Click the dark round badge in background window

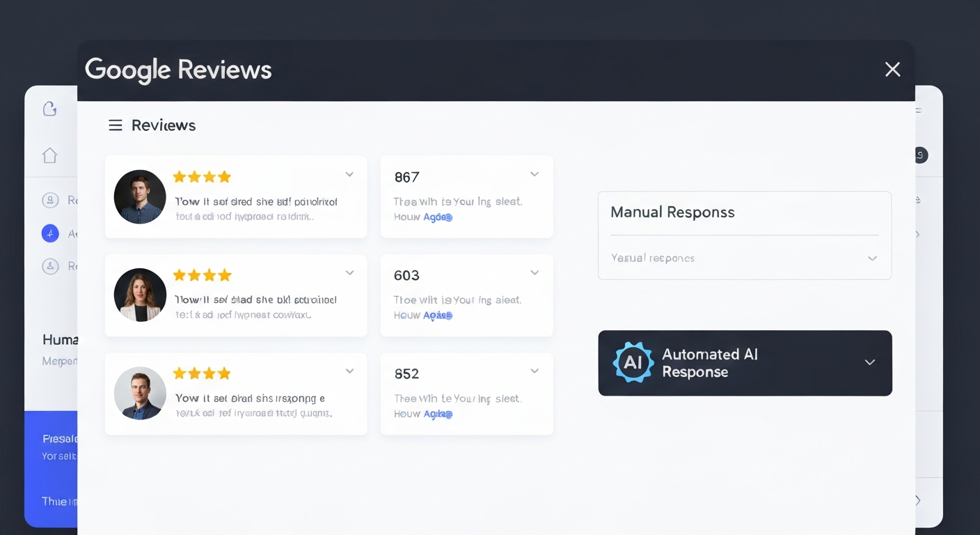click(x=920, y=155)
